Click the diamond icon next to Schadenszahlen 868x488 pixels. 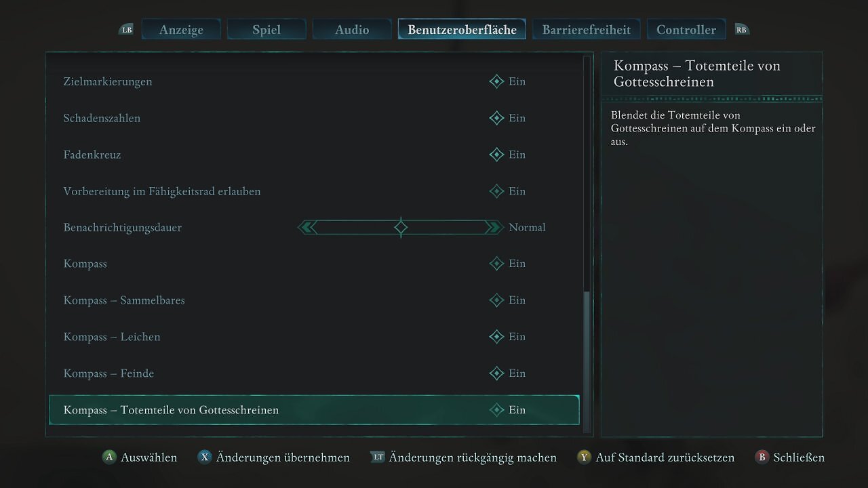coord(496,118)
